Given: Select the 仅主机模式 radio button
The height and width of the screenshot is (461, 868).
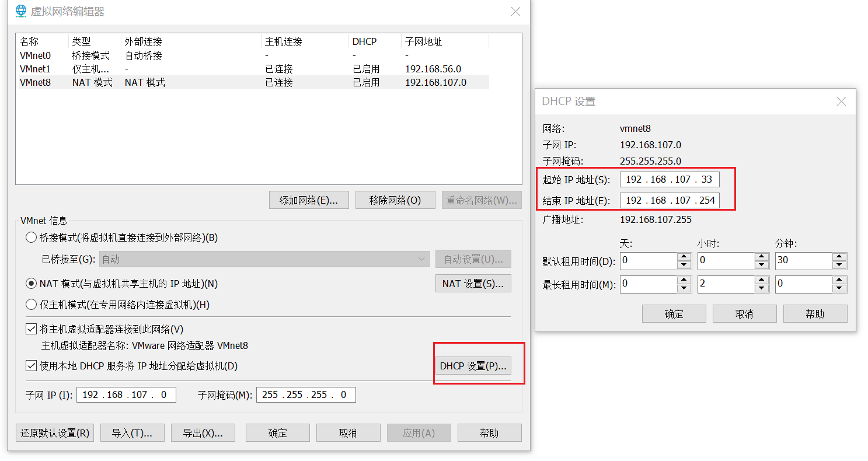Looking at the screenshot, I should coord(31,305).
